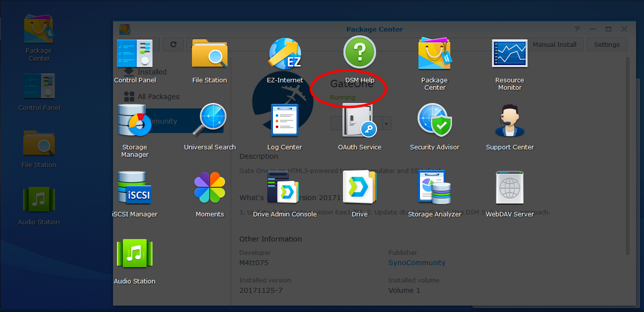
Task: Select Installed in Package Center sidebar
Action: [152, 72]
